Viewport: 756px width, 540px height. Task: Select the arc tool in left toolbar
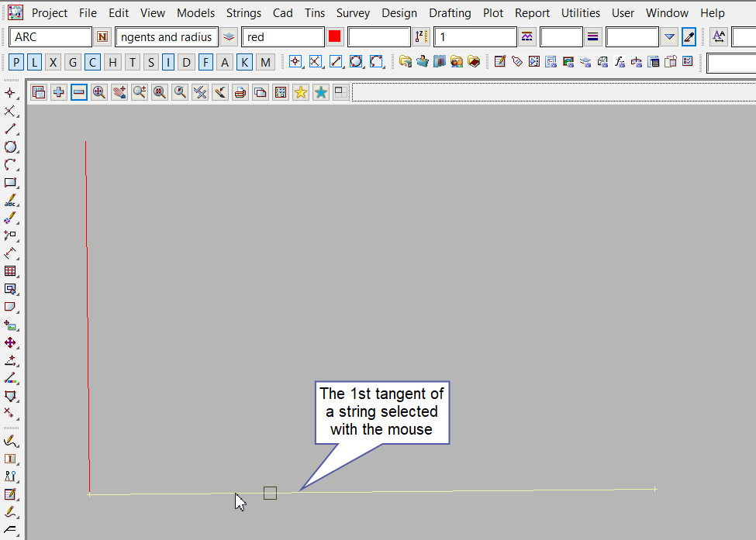point(10,165)
